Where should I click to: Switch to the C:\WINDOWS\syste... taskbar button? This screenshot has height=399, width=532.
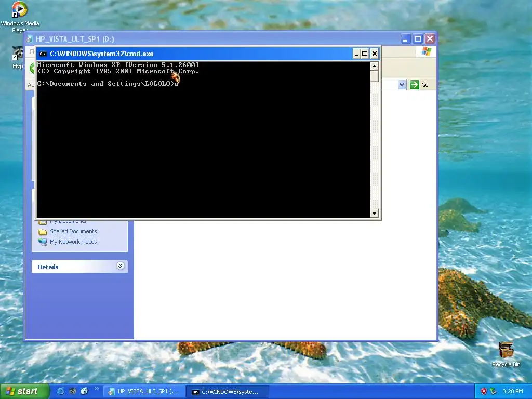pos(228,392)
